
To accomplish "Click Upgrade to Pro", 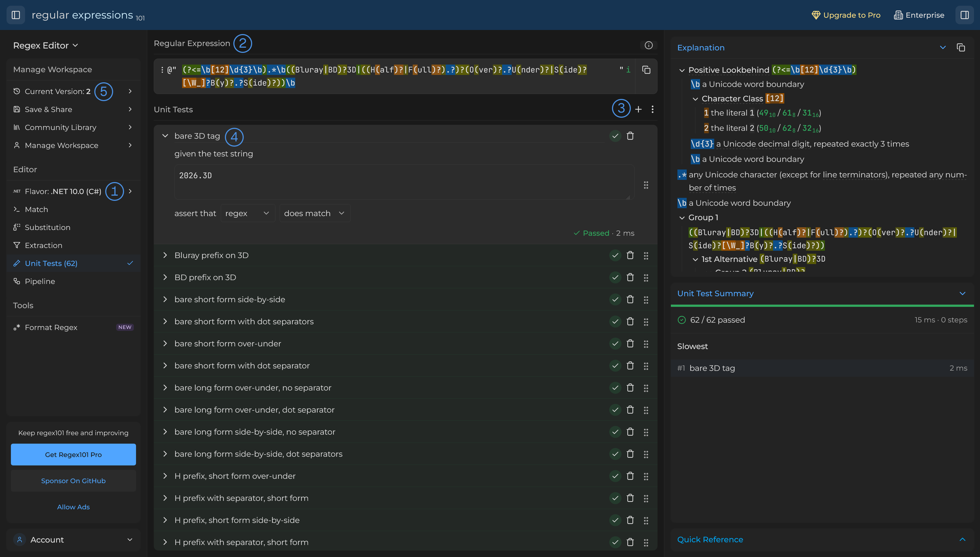I will [846, 15].
